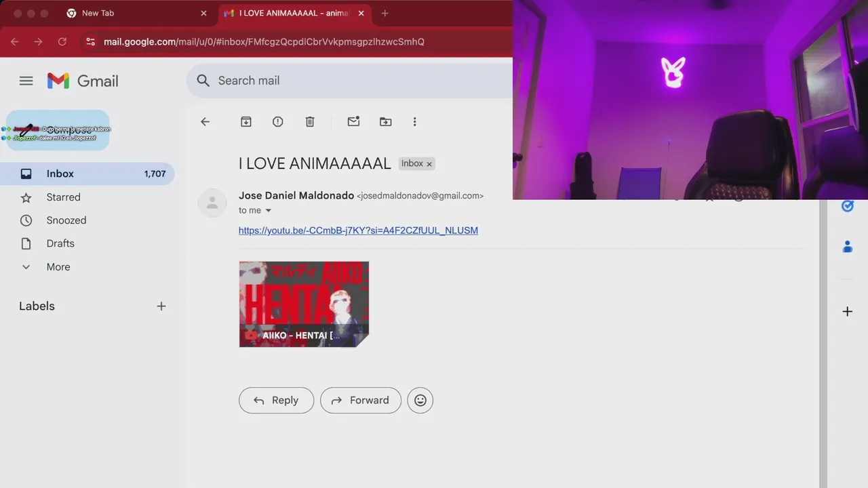Open the AIIKO - HENTAI video thumbnail
The image size is (868, 488).
(x=304, y=304)
